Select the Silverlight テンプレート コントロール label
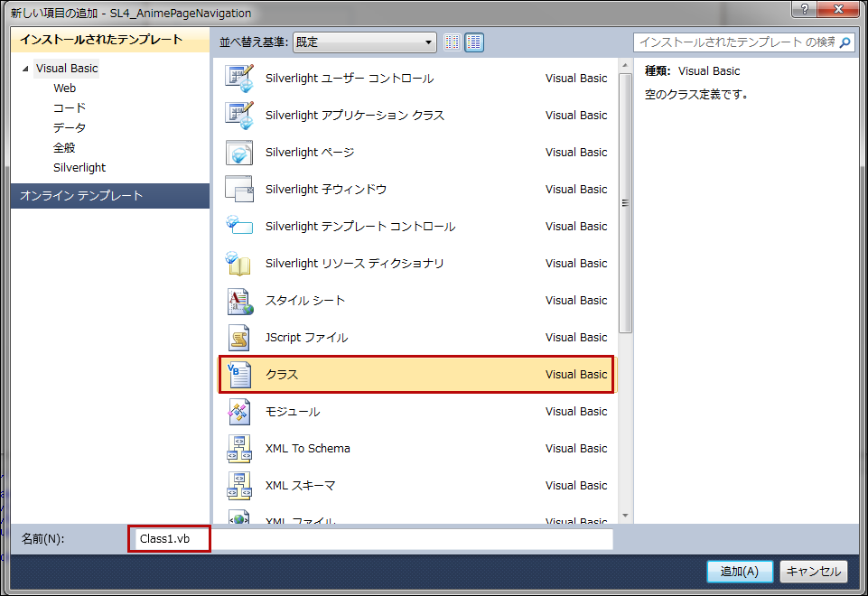This screenshot has height=596, width=868. pyautogui.click(x=359, y=227)
